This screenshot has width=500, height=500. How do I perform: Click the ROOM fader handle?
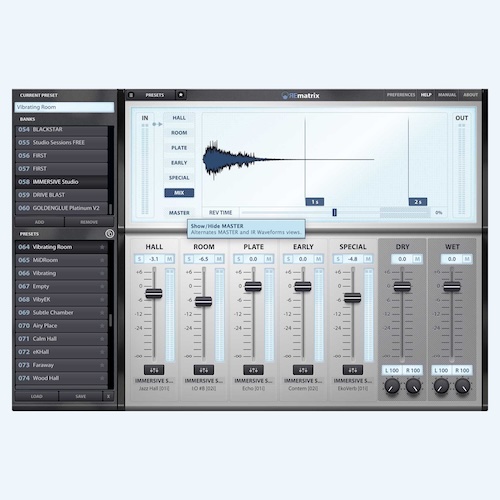pos(204,301)
